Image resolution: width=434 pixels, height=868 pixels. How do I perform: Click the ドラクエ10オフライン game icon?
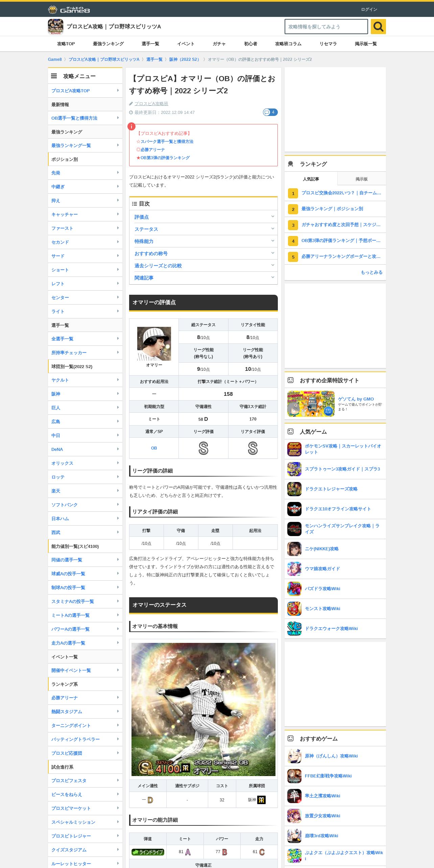[x=294, y=509]
